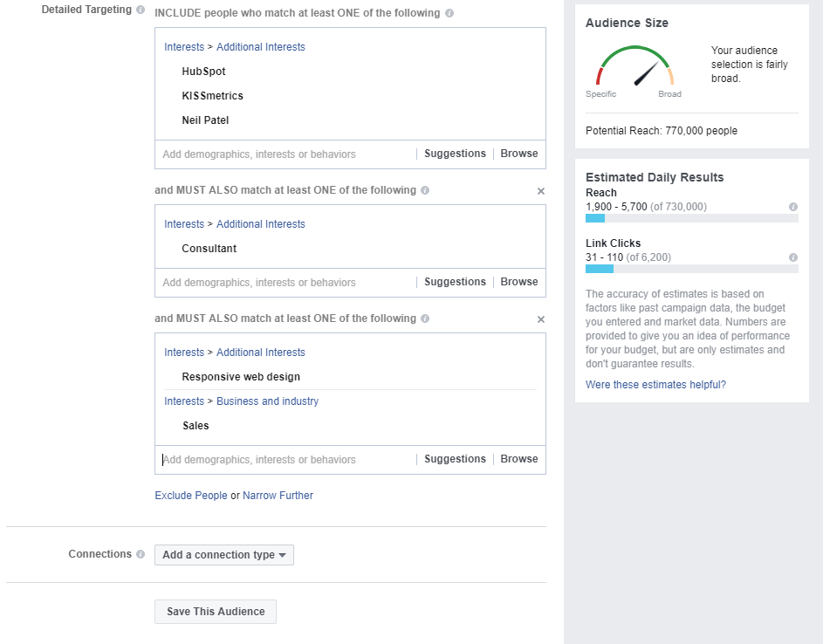Open Browse in the Sales targeting box

pos(519,459)
